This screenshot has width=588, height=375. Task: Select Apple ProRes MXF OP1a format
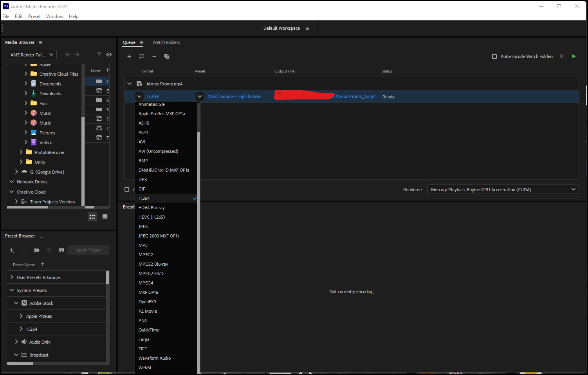[x=166, y=114]
